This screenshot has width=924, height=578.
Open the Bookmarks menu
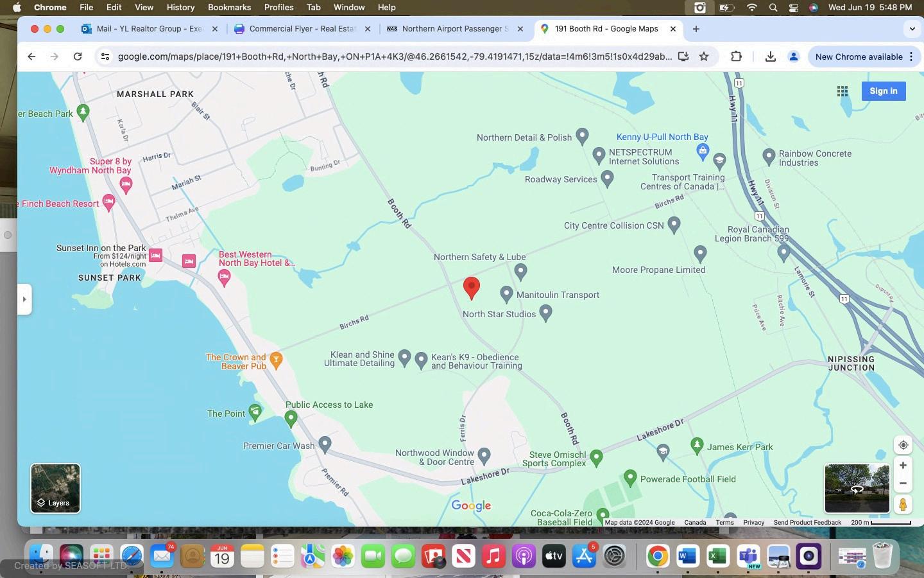[x=229, y=7]
